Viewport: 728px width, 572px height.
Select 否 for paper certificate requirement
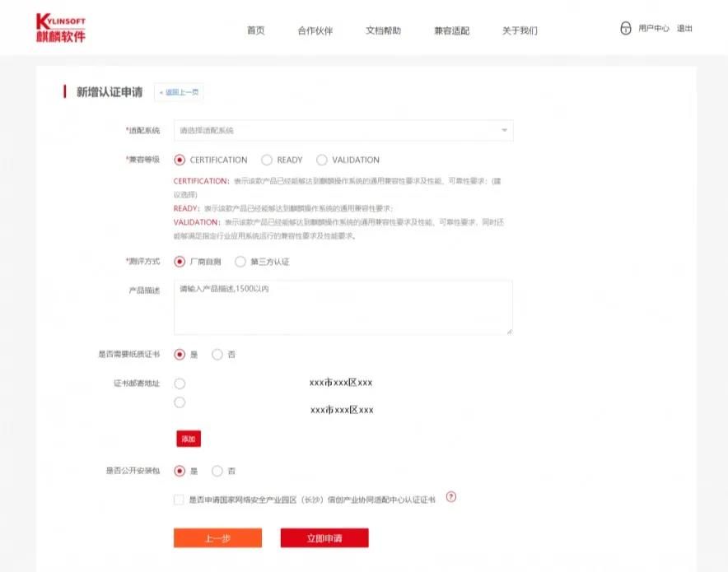click(217, 355)
